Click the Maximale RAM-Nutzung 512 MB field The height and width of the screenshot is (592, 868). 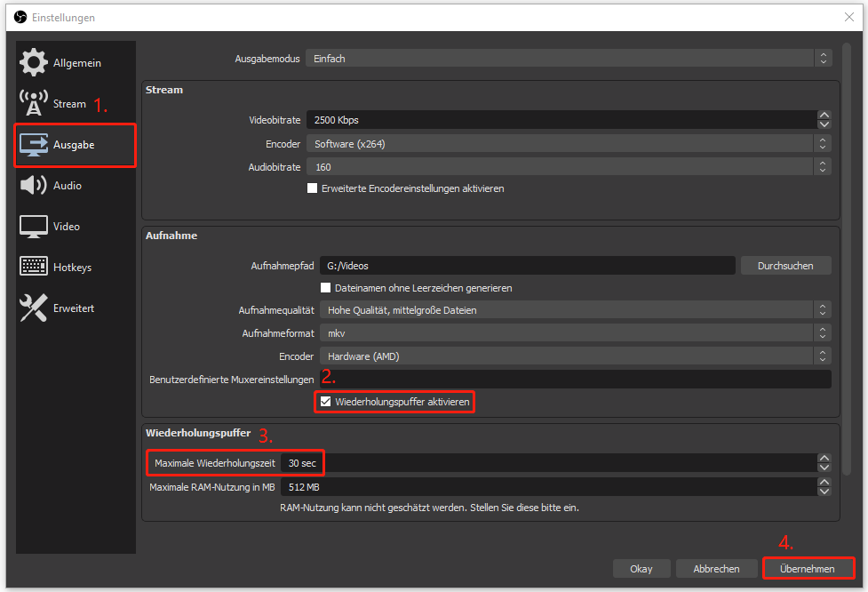548,487
